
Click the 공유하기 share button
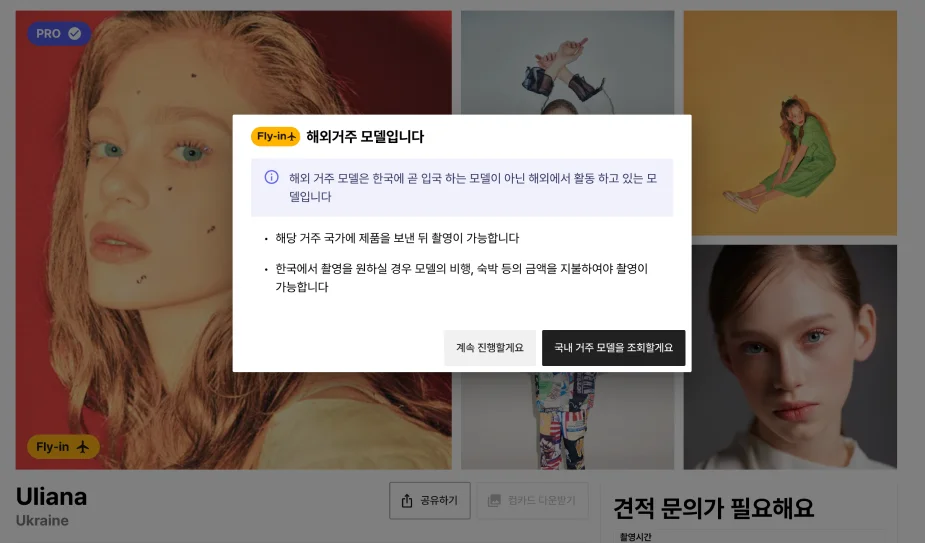pos(429,501)
